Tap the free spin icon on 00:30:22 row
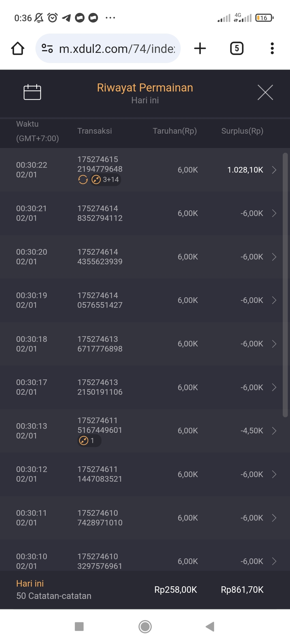290x644 pixels. pos(83,180)
